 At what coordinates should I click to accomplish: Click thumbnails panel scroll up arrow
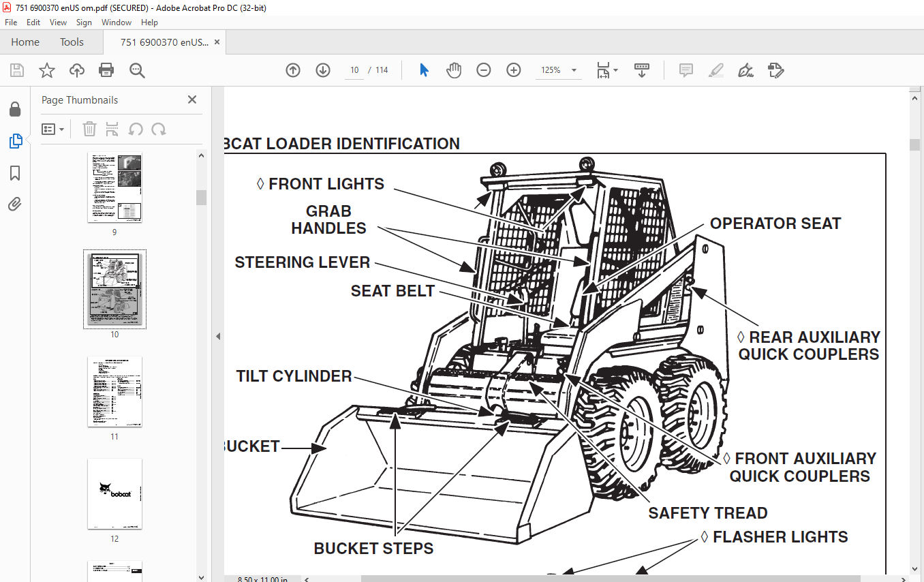(201, 156)
